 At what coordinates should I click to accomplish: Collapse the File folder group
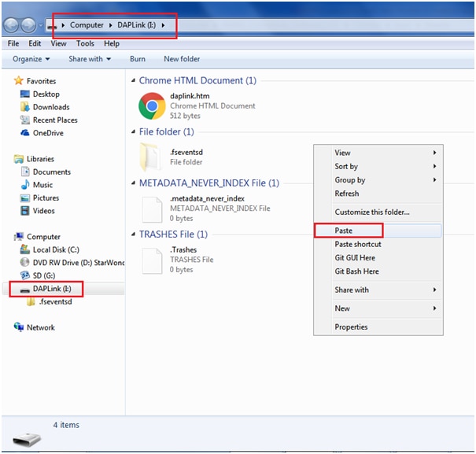point(133,131)
